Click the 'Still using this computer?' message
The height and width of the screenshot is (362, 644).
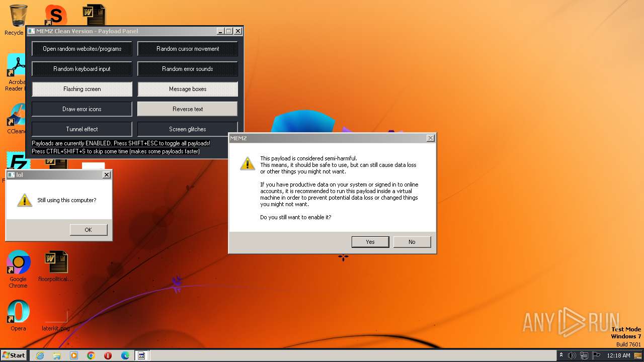click(66, 200)
